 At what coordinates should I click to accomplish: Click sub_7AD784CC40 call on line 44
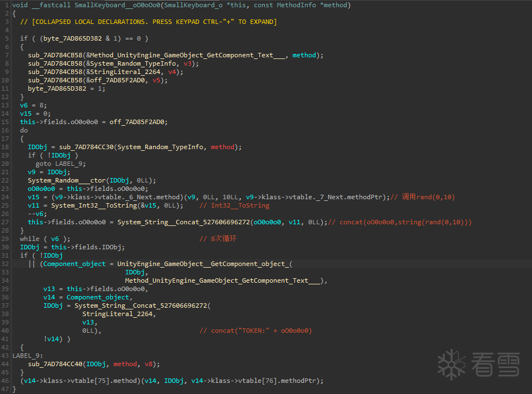(55, 364)
